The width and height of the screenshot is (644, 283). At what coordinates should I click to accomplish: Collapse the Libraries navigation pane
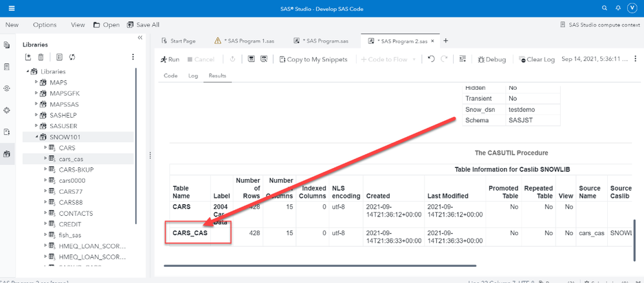(x=140, y=37)
